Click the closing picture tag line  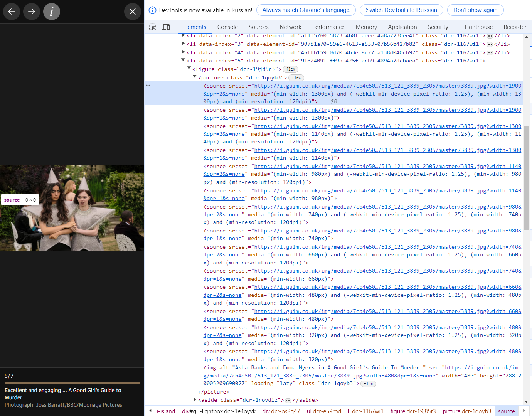(213, 392)
